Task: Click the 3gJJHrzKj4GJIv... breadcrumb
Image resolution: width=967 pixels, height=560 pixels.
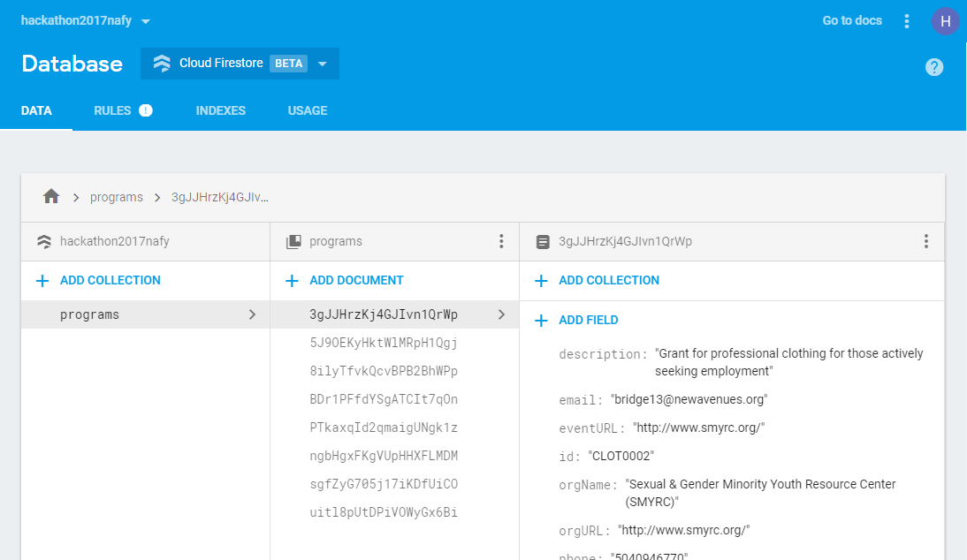Action: point(220,197)
